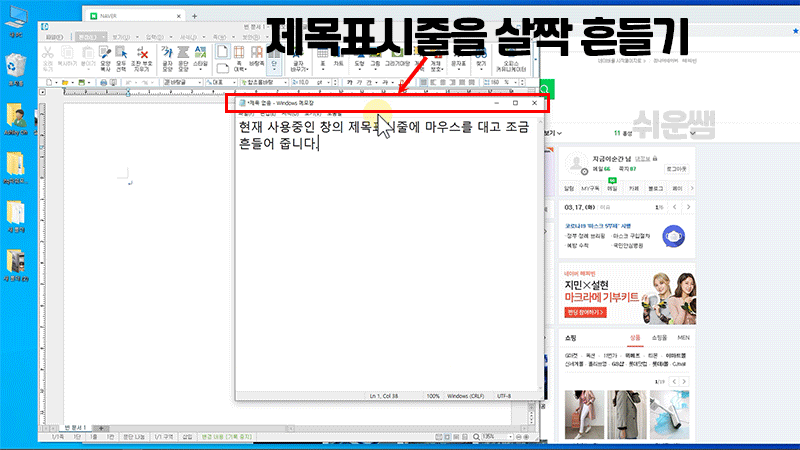Click the open folder icon in Hangul format bar
The width and height of the screenshot is (800, 450).
click(65, 82)
